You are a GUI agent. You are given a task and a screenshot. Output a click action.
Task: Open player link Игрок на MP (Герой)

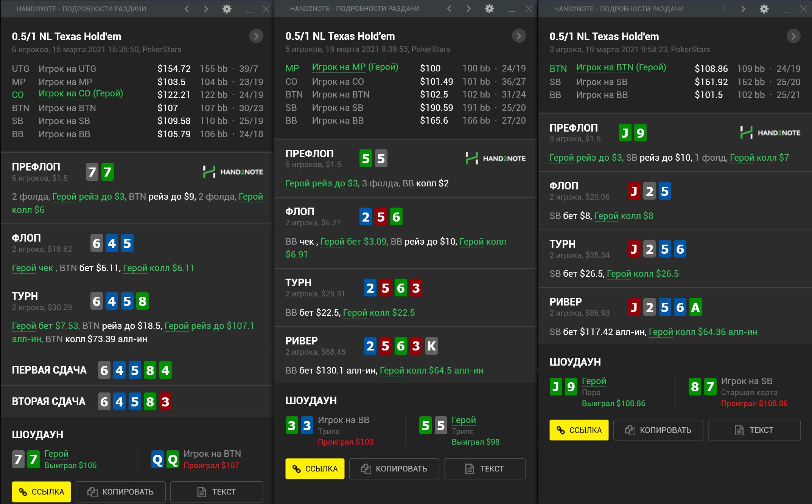tap(355, 67)
